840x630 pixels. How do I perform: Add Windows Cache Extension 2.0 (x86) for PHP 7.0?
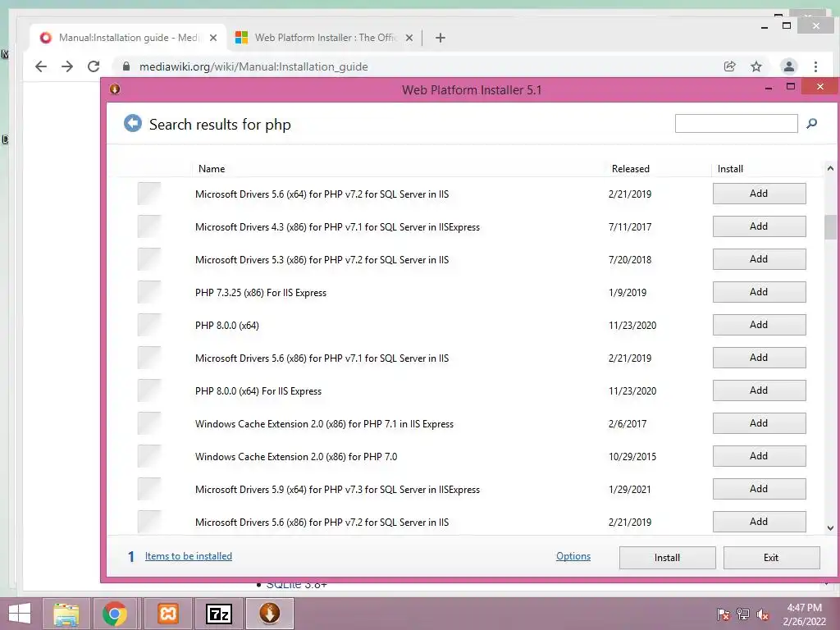point(759,456)
